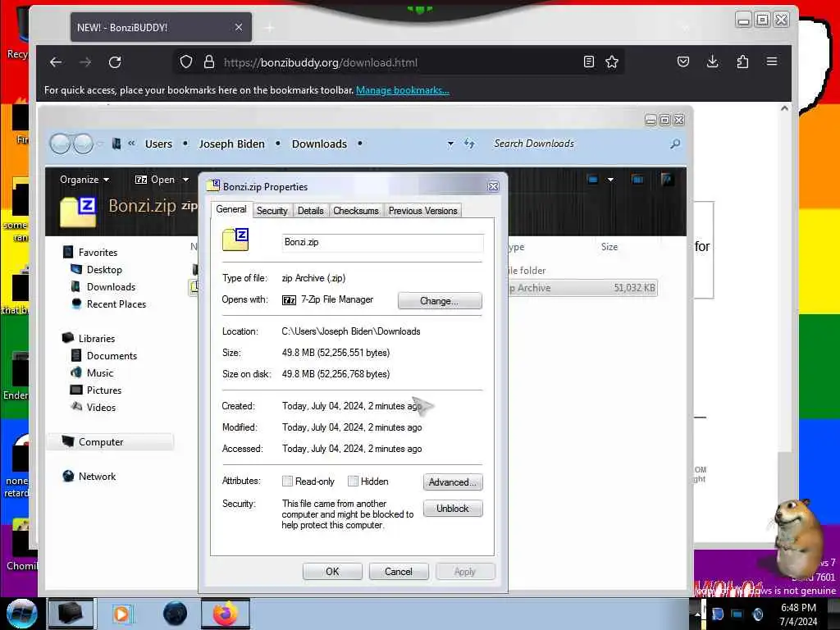Open the Pocket save icon
The image size is (840, 630).
pos(683,62)
